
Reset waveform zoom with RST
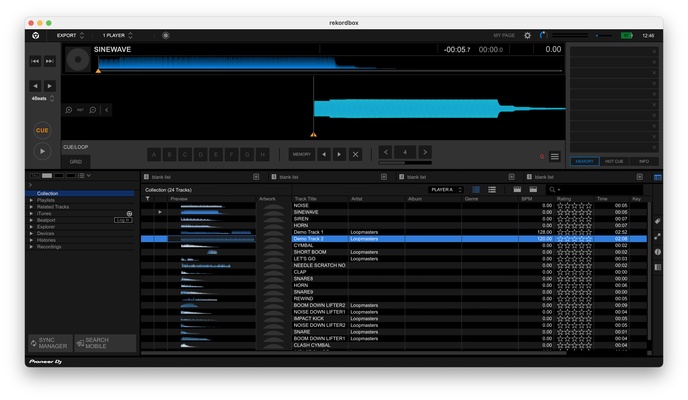80,110
